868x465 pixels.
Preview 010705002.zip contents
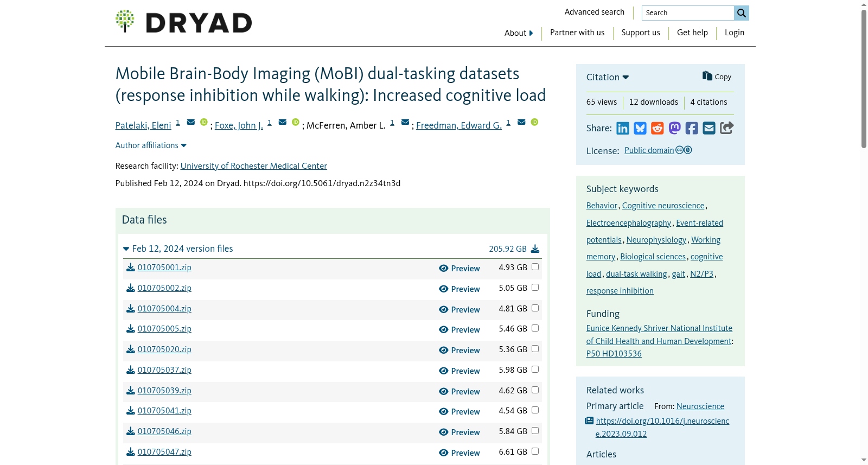459,289
